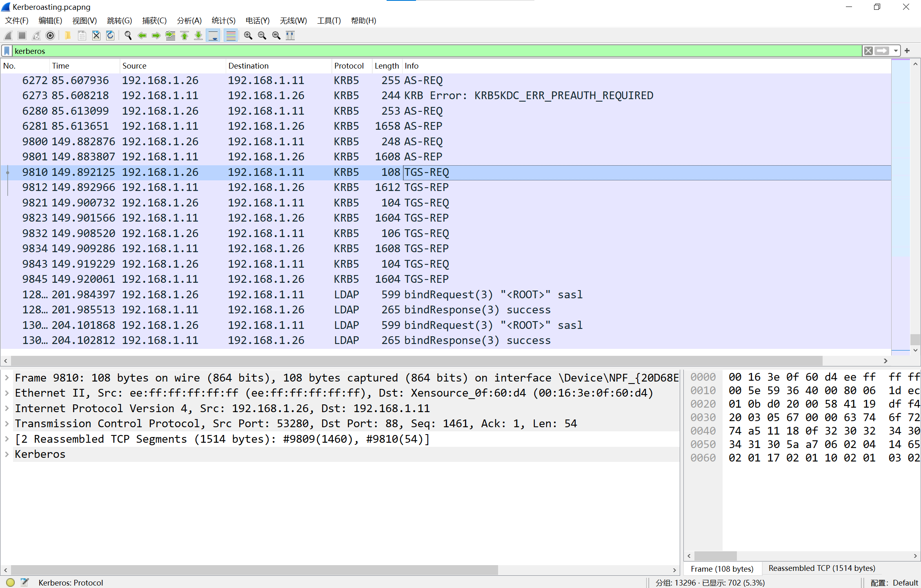Screen dimensions: 921x588
Task: Open a capture file with folder icon
Action: point(68,36)
